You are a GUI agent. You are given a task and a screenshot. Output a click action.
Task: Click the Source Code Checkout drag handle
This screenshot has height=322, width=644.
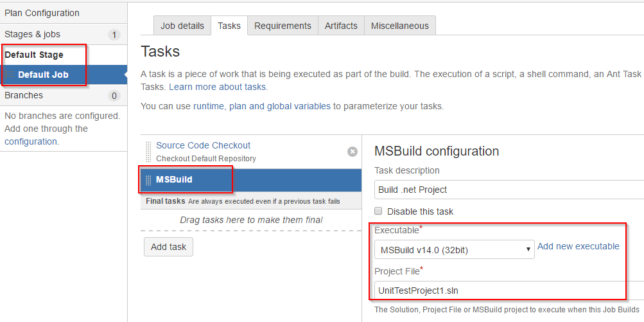pos(148,152)
